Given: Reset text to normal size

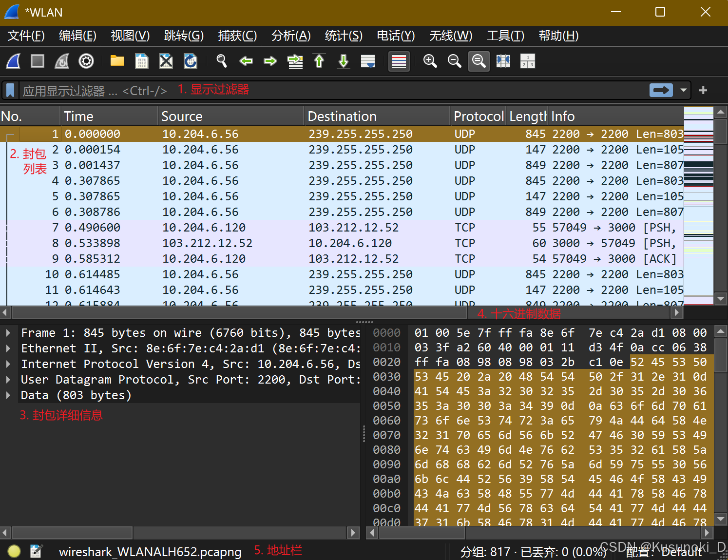Looking at the screenshot, I should (479, 61).
